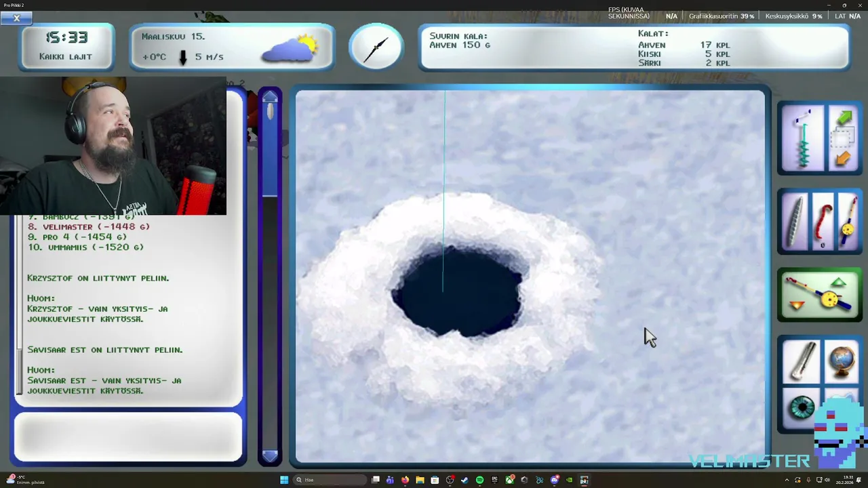Open Xbox app from the taskbar
The height and width of the screenshot is (488, 868).
(x=510, y=480)
